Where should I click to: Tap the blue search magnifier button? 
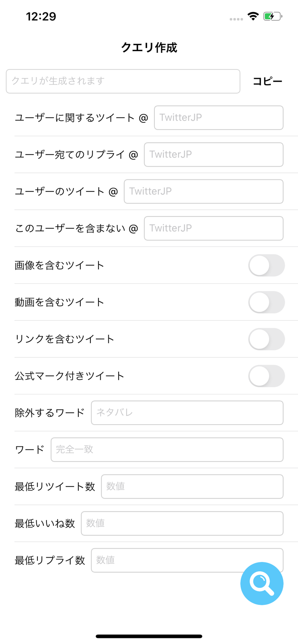[261, 583]
